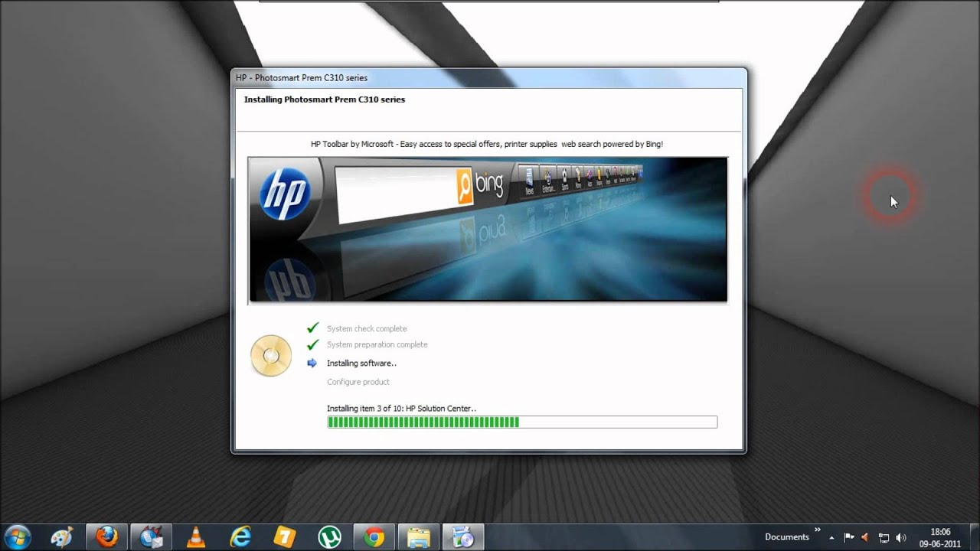This screenshot has height=551, width=980.
Task: Open uTorrent from the taskbar
Action: coord(330,537)
